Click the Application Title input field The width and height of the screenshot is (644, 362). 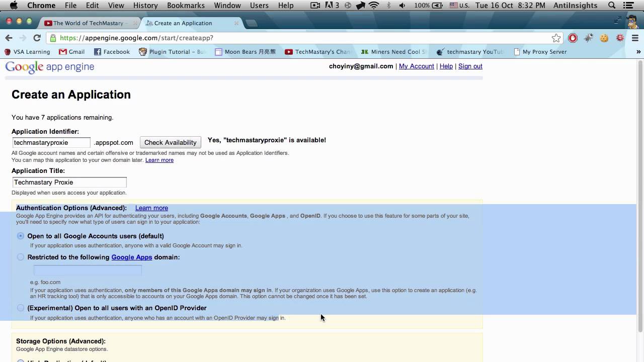(x=69, y=182)
